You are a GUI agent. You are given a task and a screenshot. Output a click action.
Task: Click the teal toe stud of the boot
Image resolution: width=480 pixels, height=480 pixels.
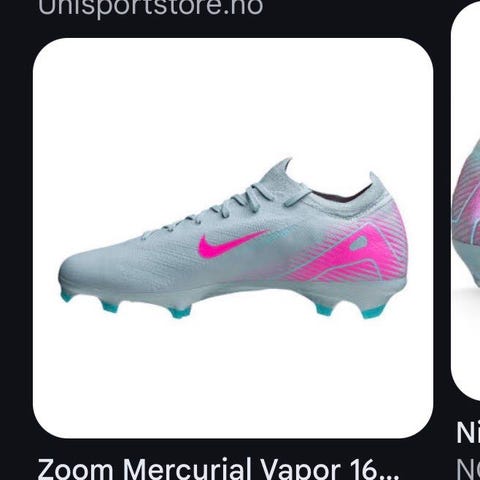click(67, 296)
